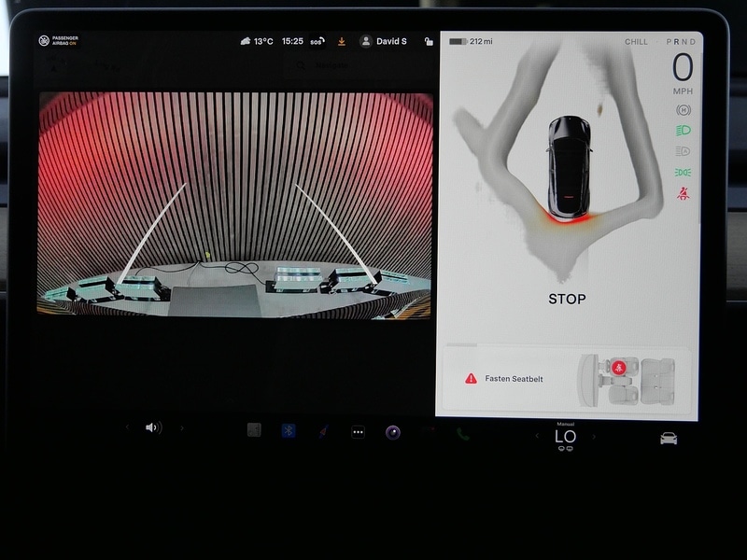Tap the lock icon in status bar
747x560 pixels.
click(429, 41)
